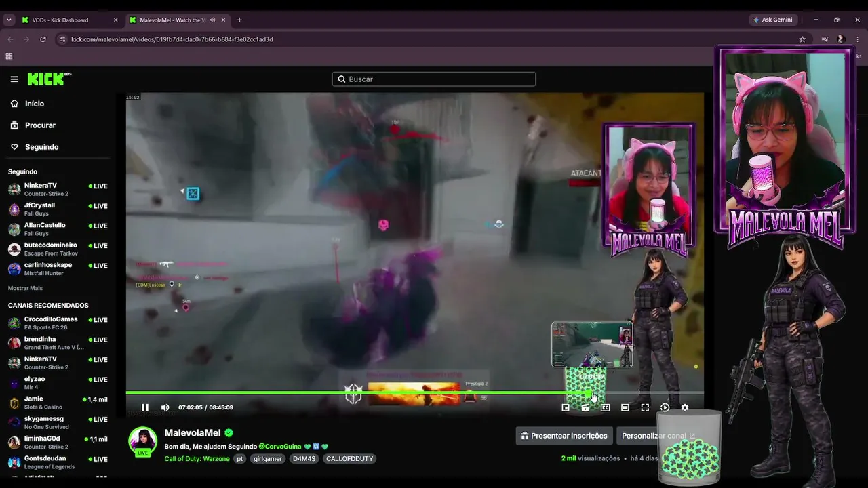The image size is (868, 488).
Task: Select the CALLOFDDUTY tag
Action: (x=349, y=459)
